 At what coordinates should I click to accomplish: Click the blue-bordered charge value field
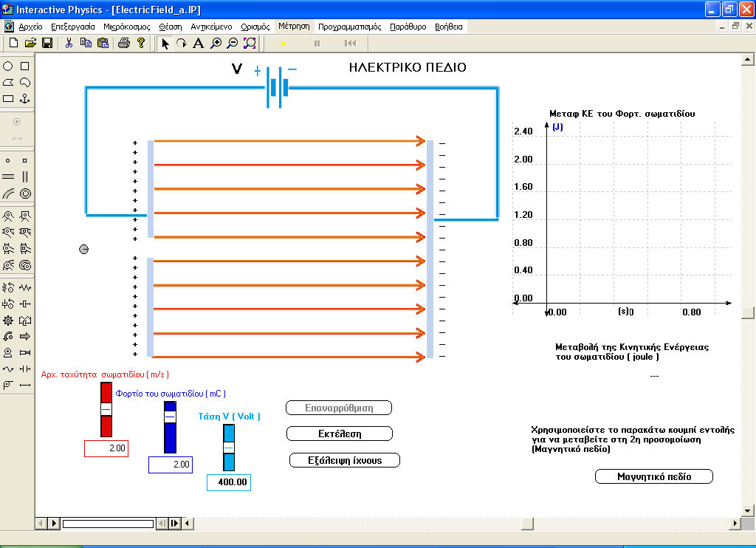click(171, 465)
